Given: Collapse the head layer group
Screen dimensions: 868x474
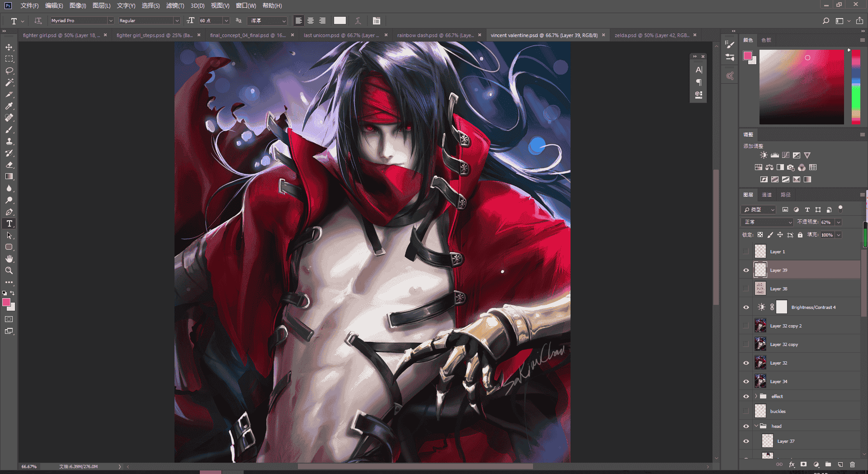Looking at the screenshot, I should [756, 426].
